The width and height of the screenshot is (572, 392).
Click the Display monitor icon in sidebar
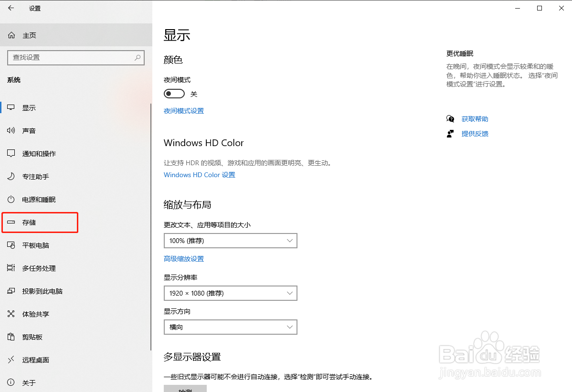point(11,108)
